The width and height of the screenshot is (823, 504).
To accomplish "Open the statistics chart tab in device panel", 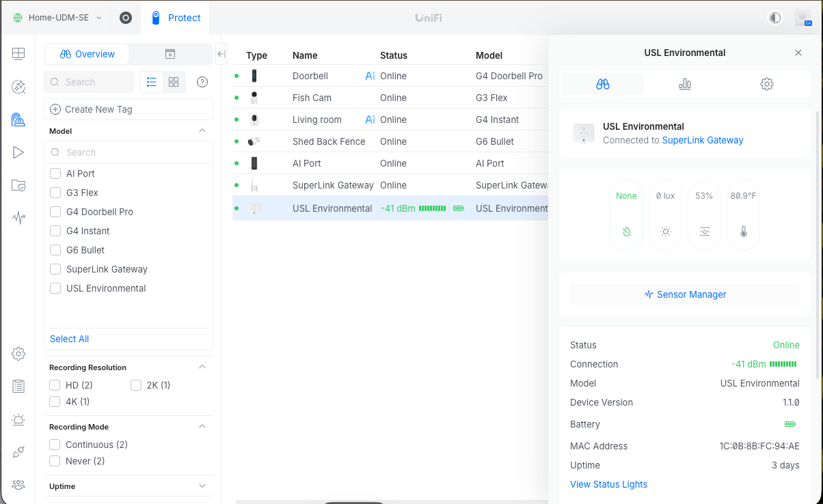I will [684, 84].
